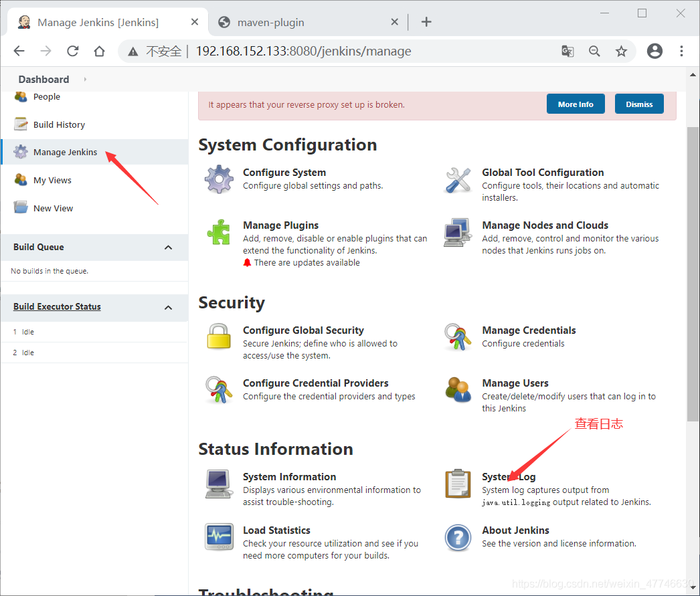Open the Dashboard breadcrumb link
700x596 pixels.
[x=43, y=80]
